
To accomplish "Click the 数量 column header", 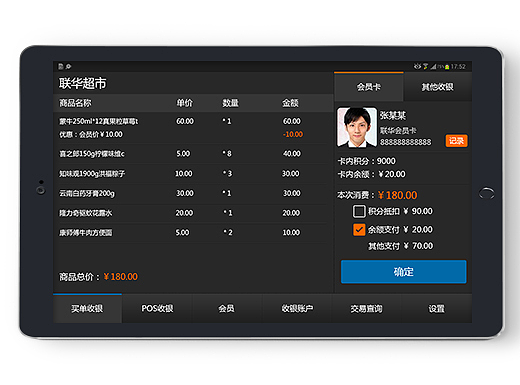I will tap(231, 103).
